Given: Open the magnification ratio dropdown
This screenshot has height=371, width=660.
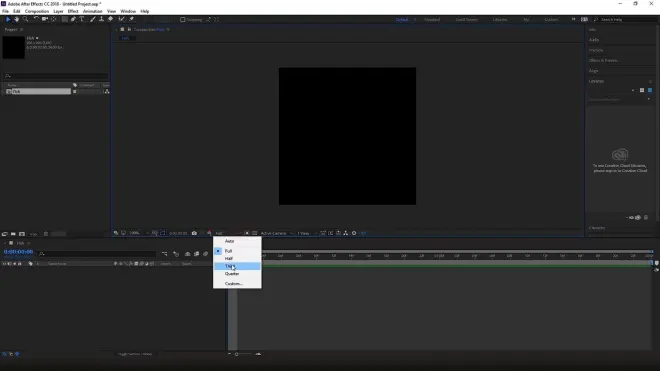Looking at the screenshot, I should (x=138, y=233).
